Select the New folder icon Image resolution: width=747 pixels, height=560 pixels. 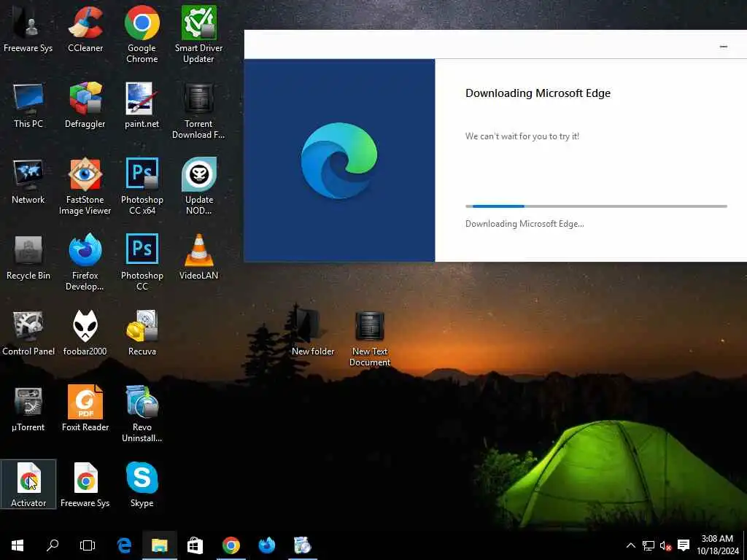pos(313,332)
